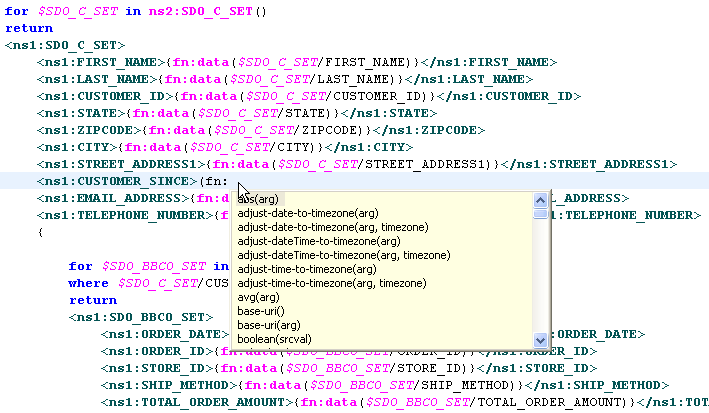Click ns2:SDO_C_SET() in the for clause
The width and height of the screenshot is (709, 413).
208,11
